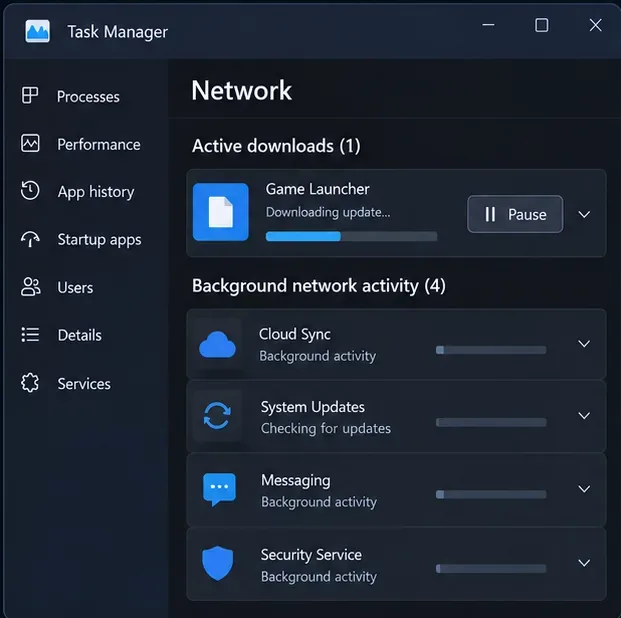Click the Task Manager app logo icon
Viewport: 621px width, 618px height.
pos(38,31)
